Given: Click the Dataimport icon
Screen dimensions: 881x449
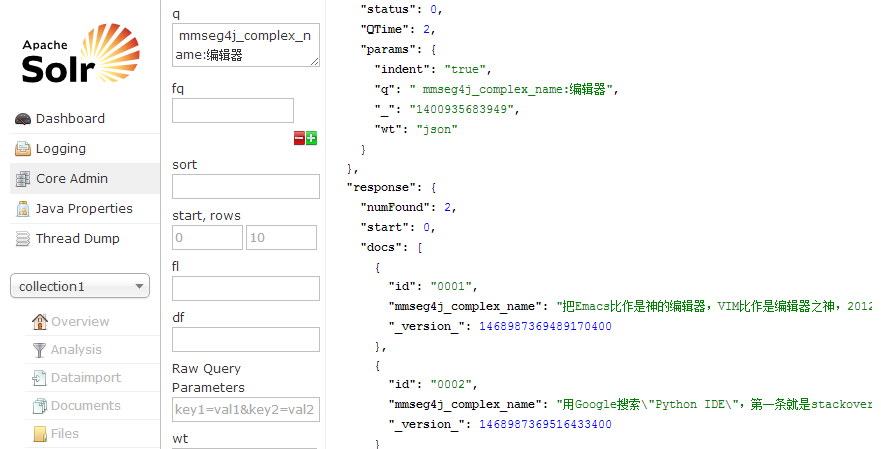Looking at the screenshot, I should (40, 378).
